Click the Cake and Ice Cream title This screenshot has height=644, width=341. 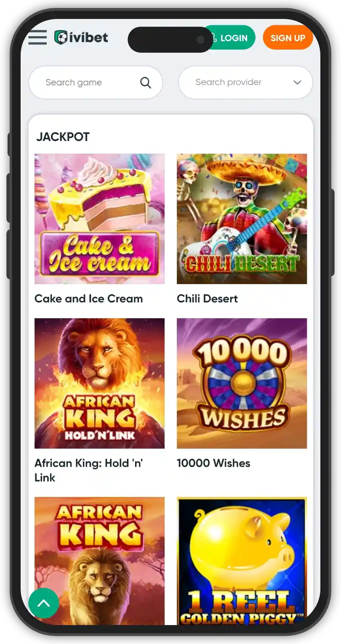88,299
